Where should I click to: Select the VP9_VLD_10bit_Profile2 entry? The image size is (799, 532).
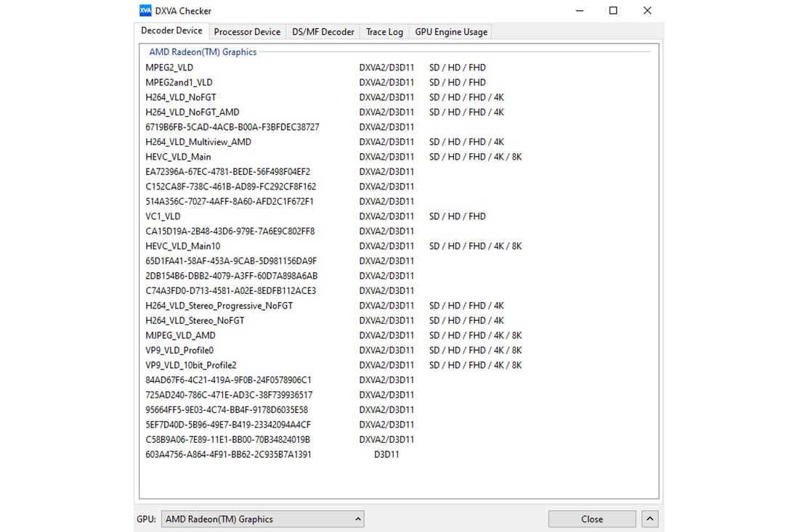191,365
